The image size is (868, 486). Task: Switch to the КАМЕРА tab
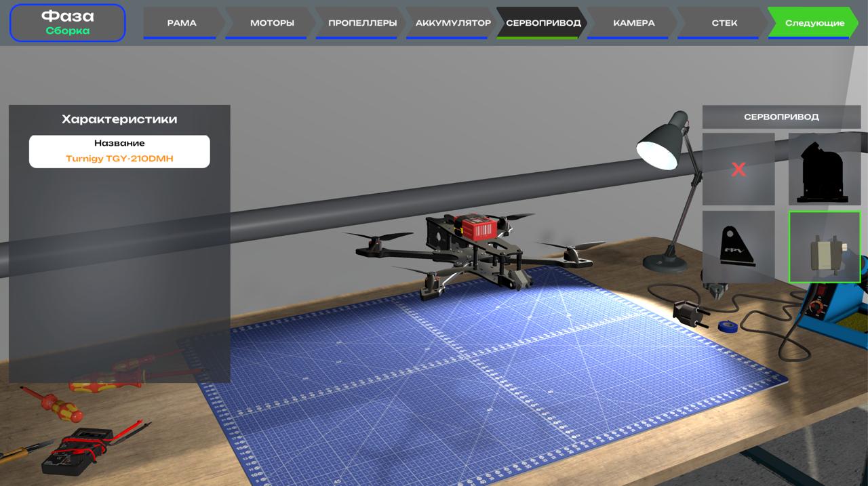(633, 23)
